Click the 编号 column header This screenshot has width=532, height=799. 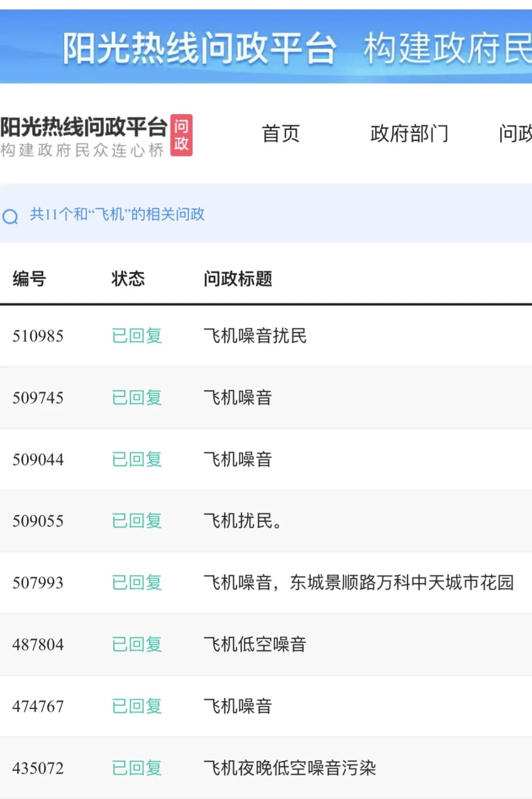(30, 279)
